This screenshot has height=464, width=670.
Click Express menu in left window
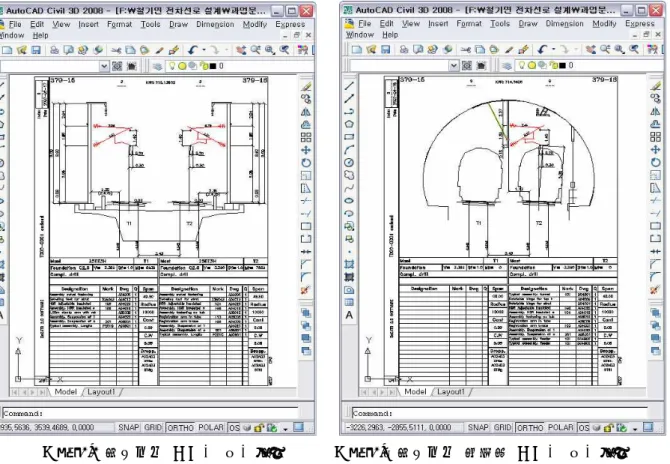point(290,24)
